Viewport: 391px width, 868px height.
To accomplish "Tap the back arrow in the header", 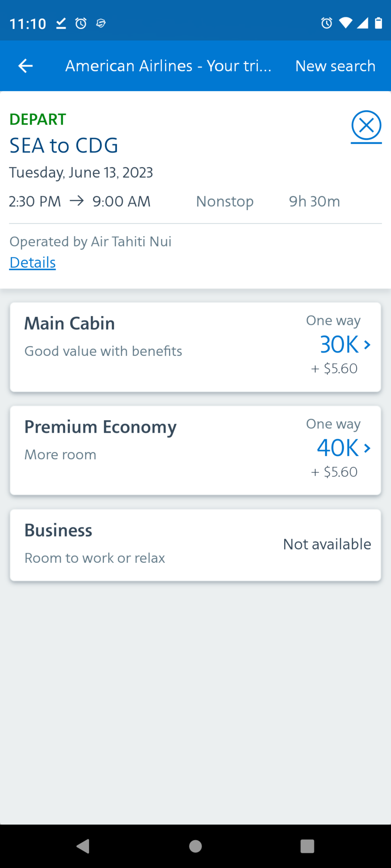I will click(26, 66).
